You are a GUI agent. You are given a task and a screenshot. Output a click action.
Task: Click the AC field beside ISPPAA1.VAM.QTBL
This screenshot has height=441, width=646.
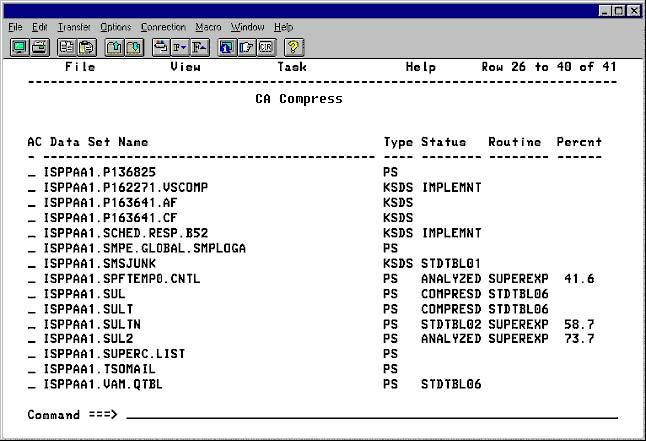32,384
